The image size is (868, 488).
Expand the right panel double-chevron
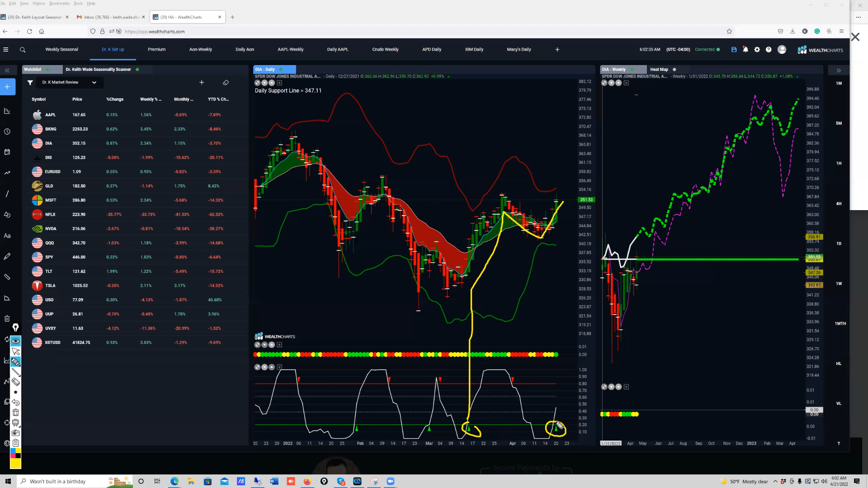pyautogui.click(x=839, y=70)
